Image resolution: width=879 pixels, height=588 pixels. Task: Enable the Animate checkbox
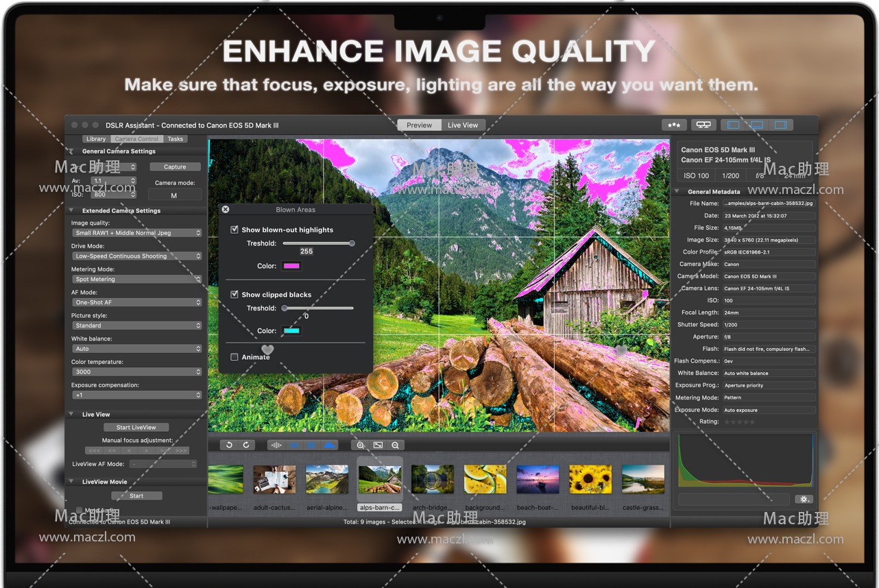point(234,357)
